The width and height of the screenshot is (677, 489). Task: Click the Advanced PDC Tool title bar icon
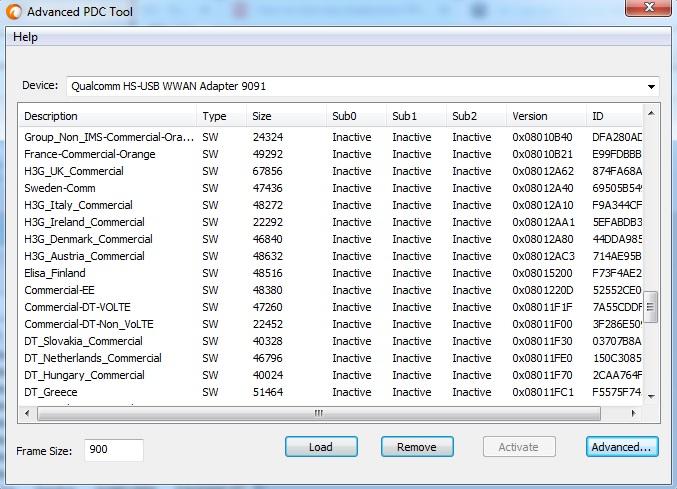point(14,13)
